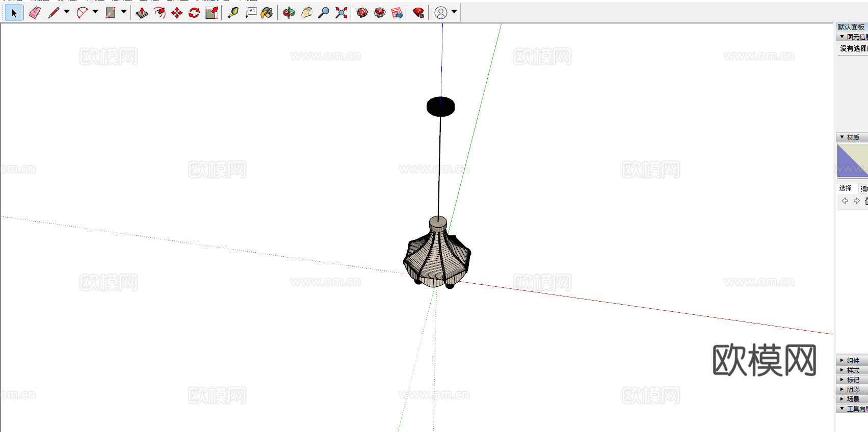Click the Zoom Extents icon
Viewport: 868px width, 432px height.
(341, 13)
